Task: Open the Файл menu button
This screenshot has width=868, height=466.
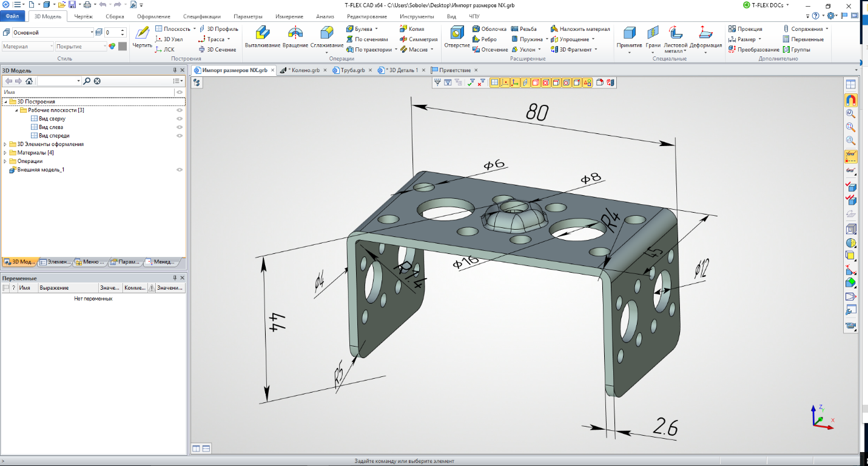Action: coord(13,16)
